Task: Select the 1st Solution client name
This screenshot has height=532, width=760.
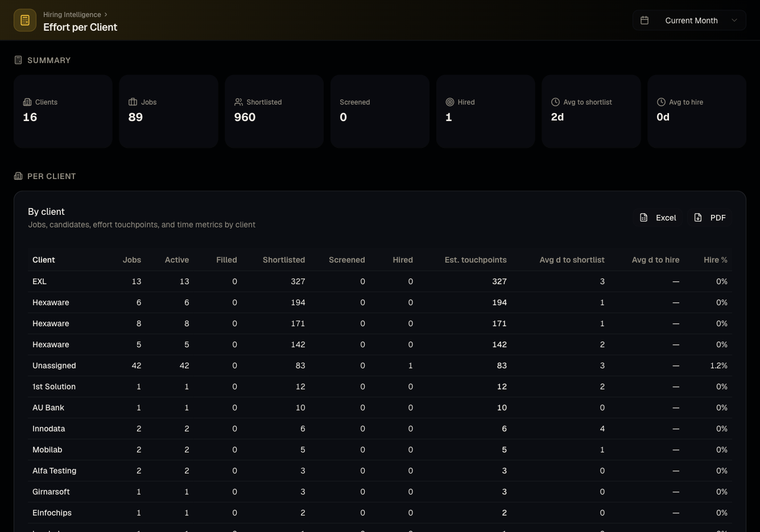Action: coord(54,386)
